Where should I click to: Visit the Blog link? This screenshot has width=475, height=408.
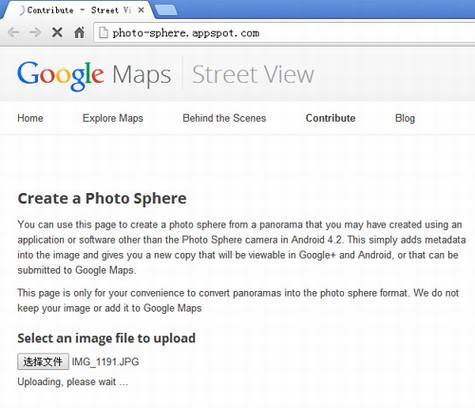click(405, 118)
